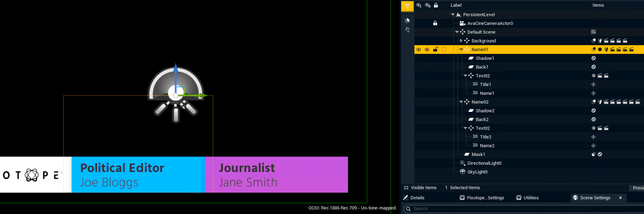The height and width of the screenshot is (214, 644).
Task: Select Shadow2 in the outliner
Action: 485,110
